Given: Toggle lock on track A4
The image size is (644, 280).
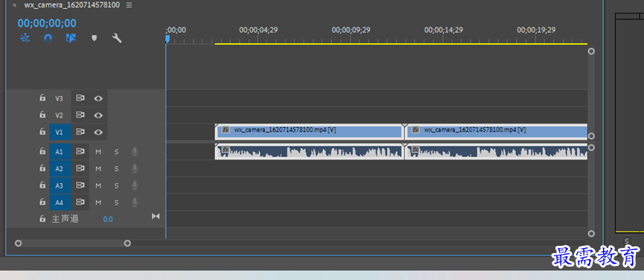Looking at the screenshot, I should 42,202.
